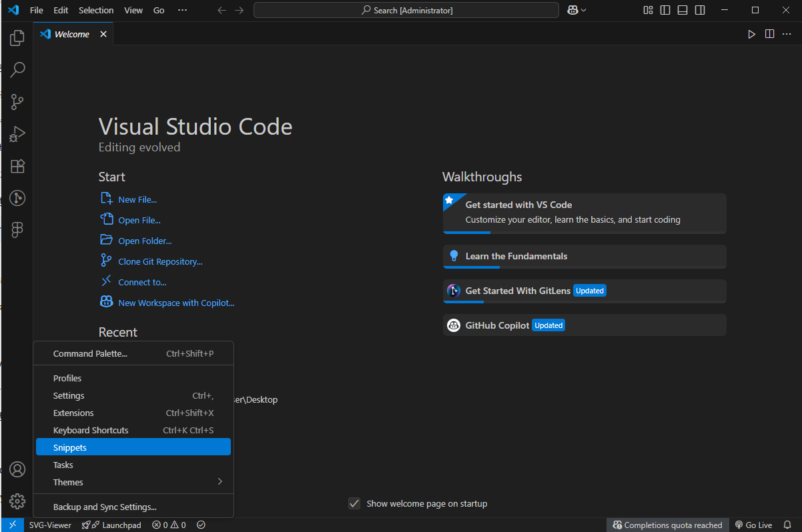Select Snippets from the menu
802x532 pixels.
tap(133, 447)
